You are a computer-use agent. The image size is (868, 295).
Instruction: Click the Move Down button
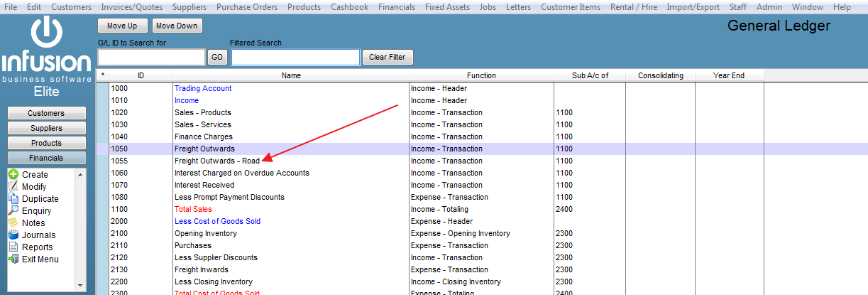pos(177,26)
